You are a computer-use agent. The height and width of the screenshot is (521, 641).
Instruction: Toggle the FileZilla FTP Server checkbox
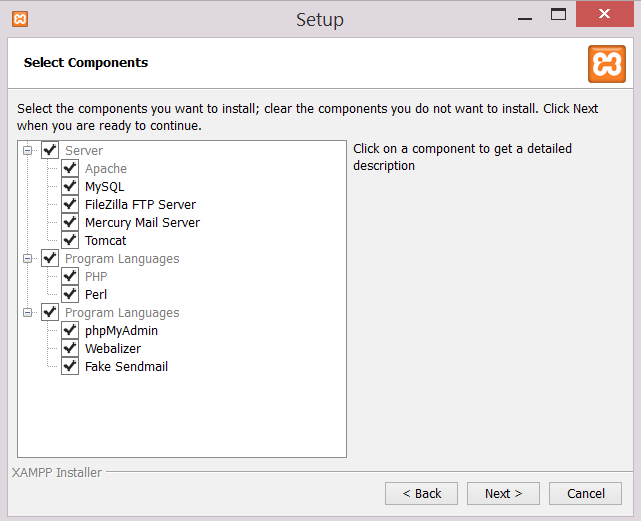[70, 205]
